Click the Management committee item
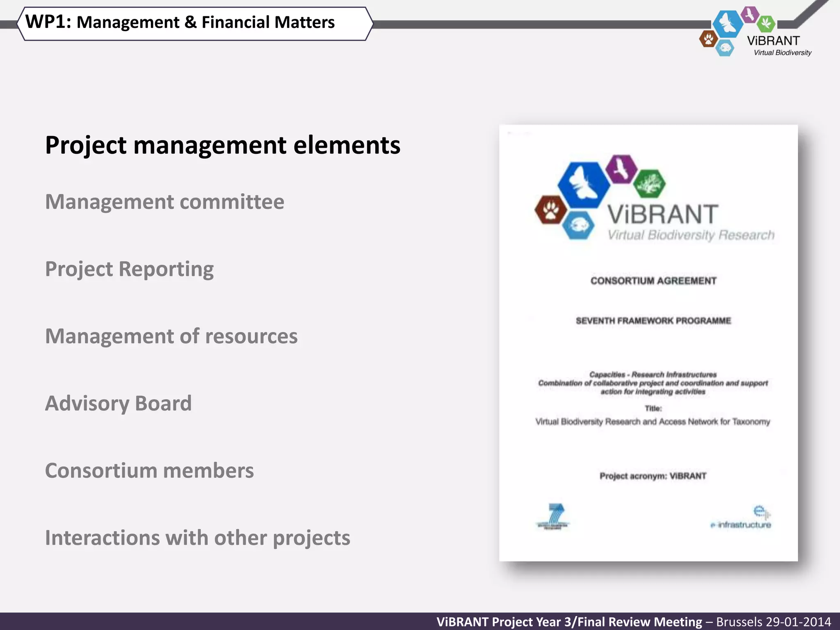 pos(164,202)
